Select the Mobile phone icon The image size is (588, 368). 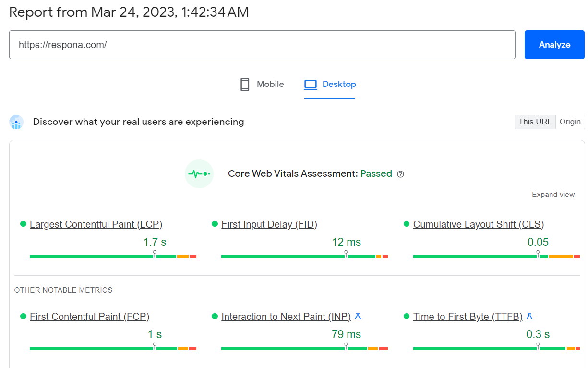coord(245,84)
